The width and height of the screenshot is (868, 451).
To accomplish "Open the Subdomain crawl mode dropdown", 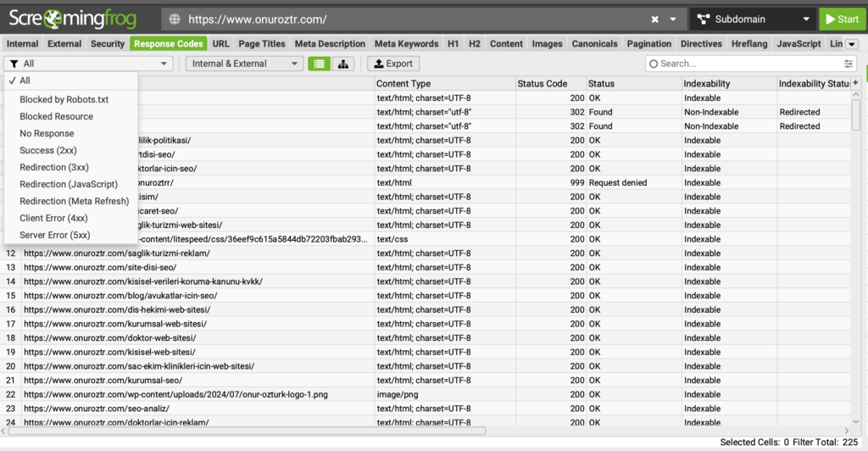I will (753, 19).
